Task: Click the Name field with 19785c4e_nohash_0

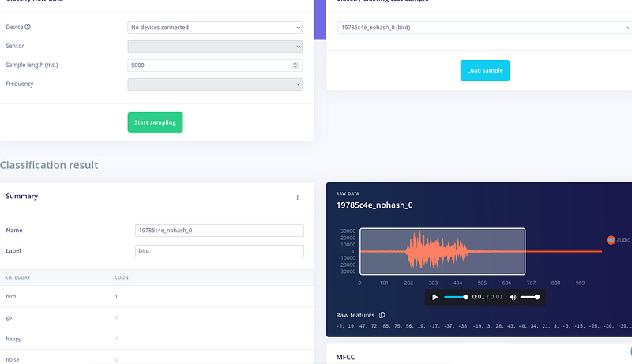Action: tap(220, 231)
